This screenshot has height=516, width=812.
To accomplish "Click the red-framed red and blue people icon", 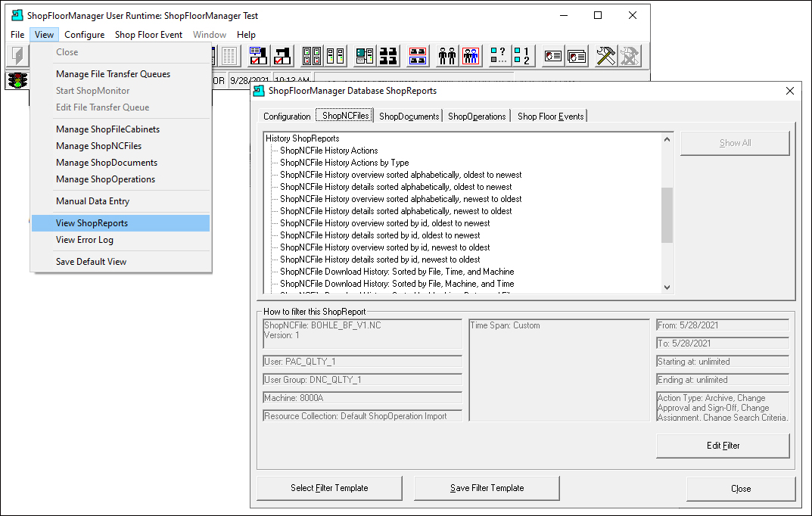I will pyautogui.click(x=470, y=55).
